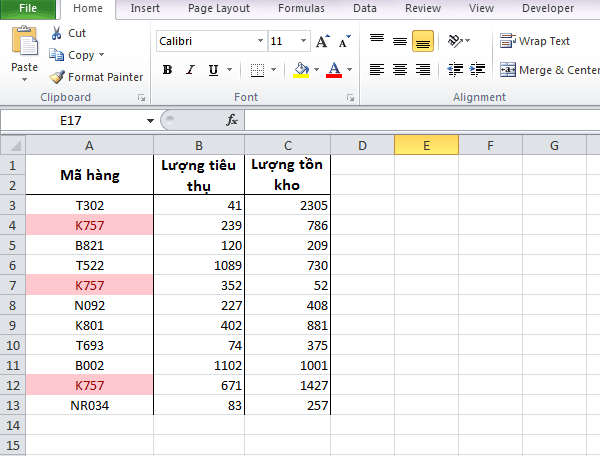
Task: Select cell A4 containing K757
Action: (90, 225)
